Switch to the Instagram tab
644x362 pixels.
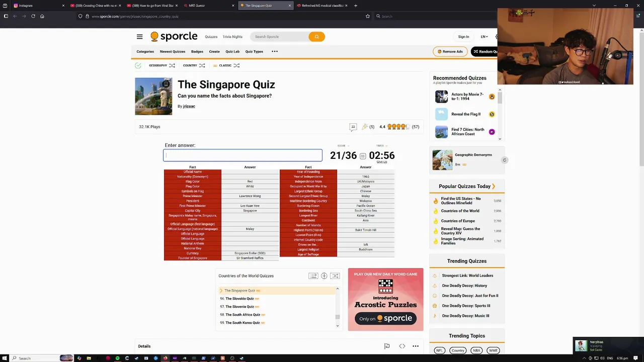(x=39, y=6)
